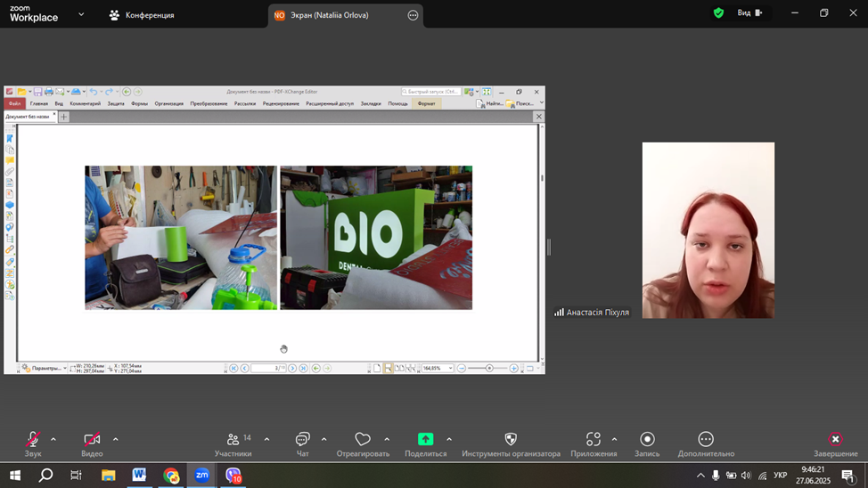Go to previous view with green back arrow
This screenshot has width=868, height=488.
click(316, 368)
